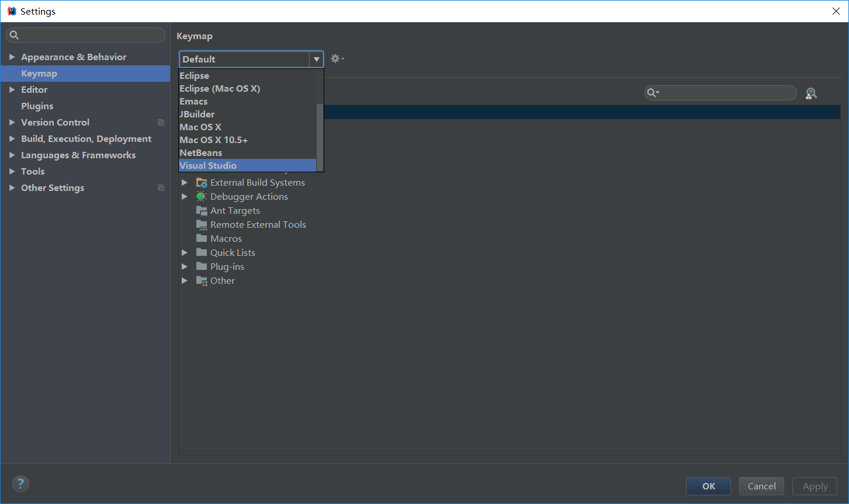Click the External Build Systems folder icon
The image size is (849, 504).
click(x=202, y=183)
